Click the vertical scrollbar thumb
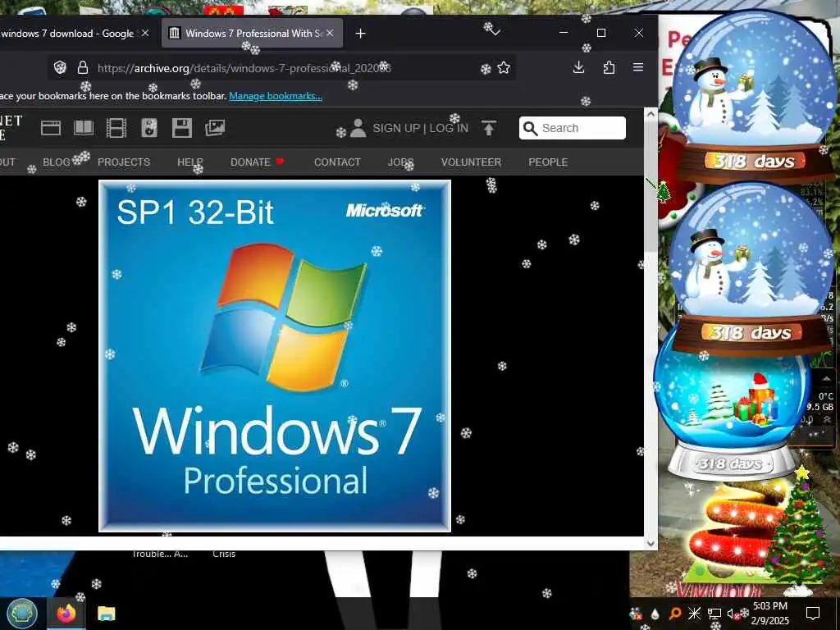Viewport: 840px width, 630px height. [x=651, y=188]
